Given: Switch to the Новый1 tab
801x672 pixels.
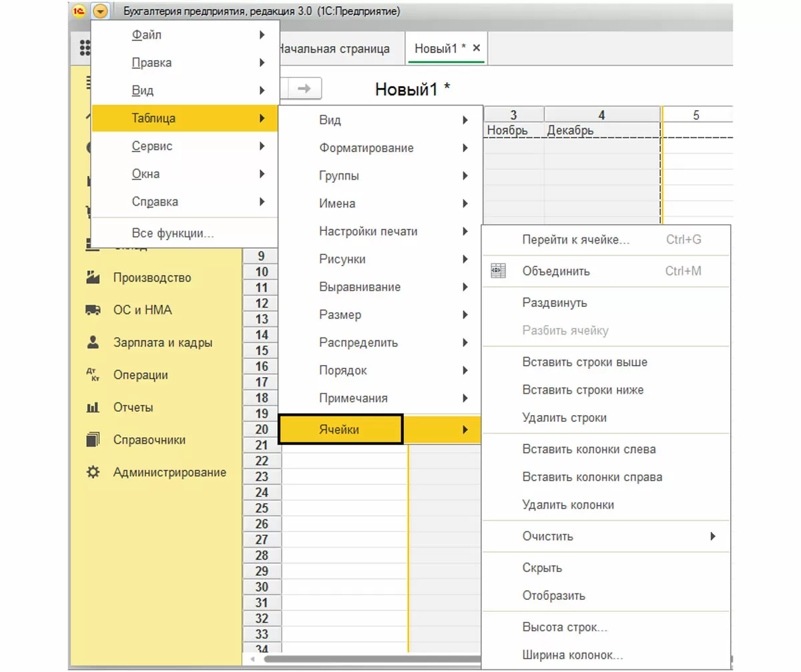Looking at the screenshot, I should click(x=447, y=49).
